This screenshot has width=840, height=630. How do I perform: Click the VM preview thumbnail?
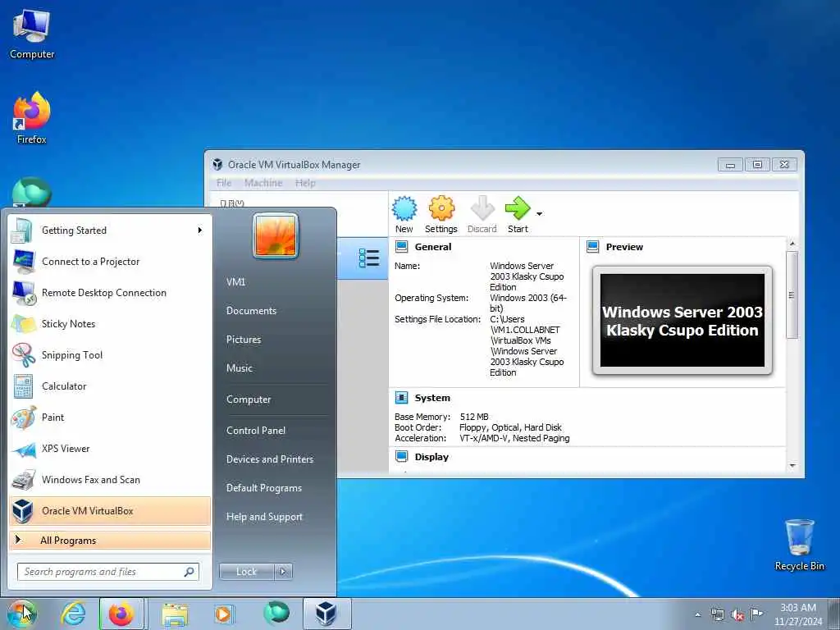tap(682, 321)
